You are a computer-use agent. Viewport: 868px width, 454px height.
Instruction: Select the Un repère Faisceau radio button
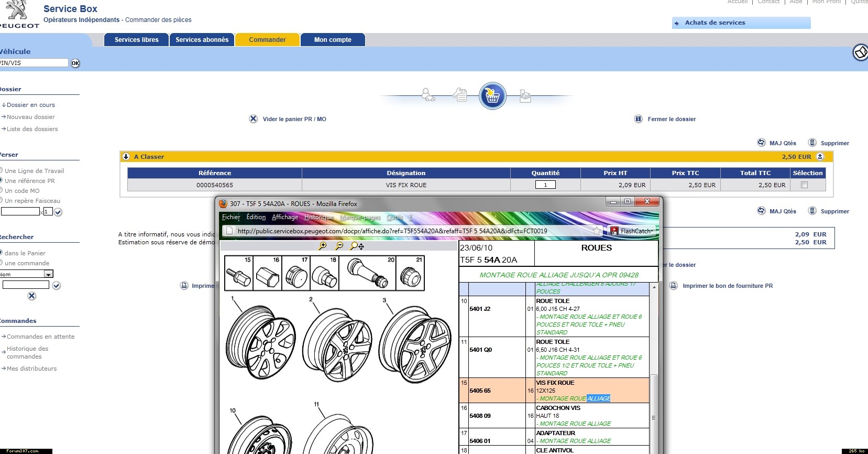coord(1,200)
